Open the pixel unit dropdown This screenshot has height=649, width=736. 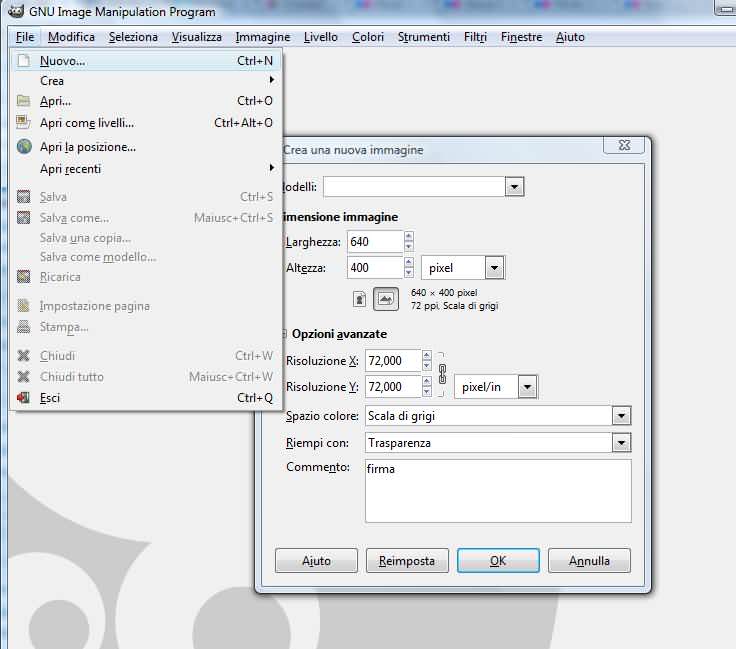pos(494,268)
